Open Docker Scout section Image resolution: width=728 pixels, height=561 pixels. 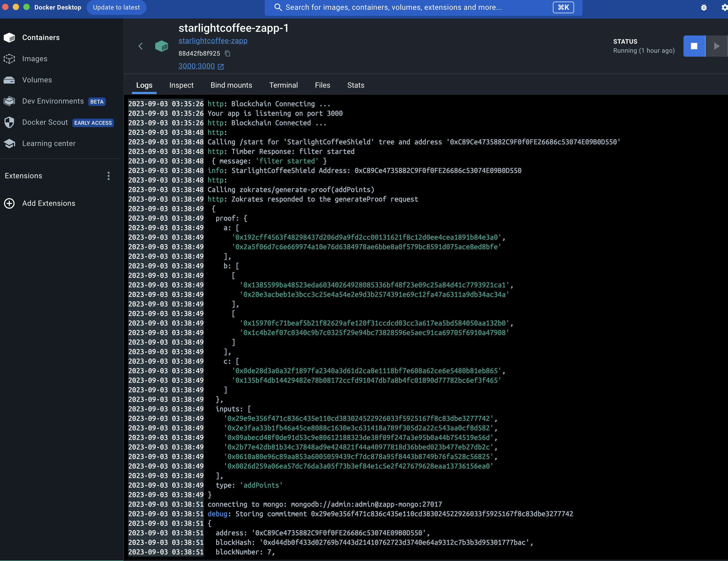pyautogui.click(x=45, y=122)
